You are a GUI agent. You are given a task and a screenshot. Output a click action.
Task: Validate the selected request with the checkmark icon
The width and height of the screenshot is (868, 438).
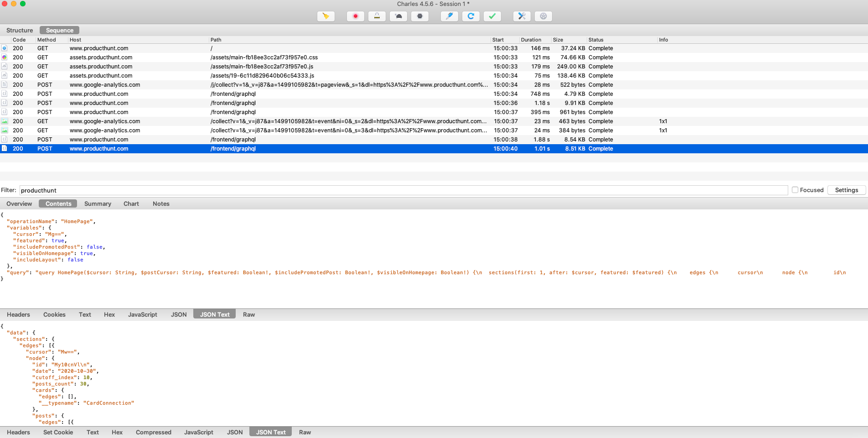492,16
